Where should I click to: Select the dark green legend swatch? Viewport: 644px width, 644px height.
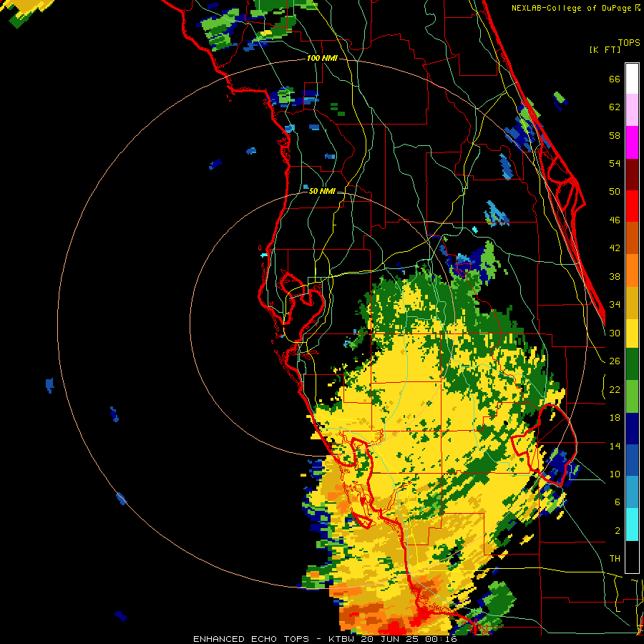coord(632,364)
